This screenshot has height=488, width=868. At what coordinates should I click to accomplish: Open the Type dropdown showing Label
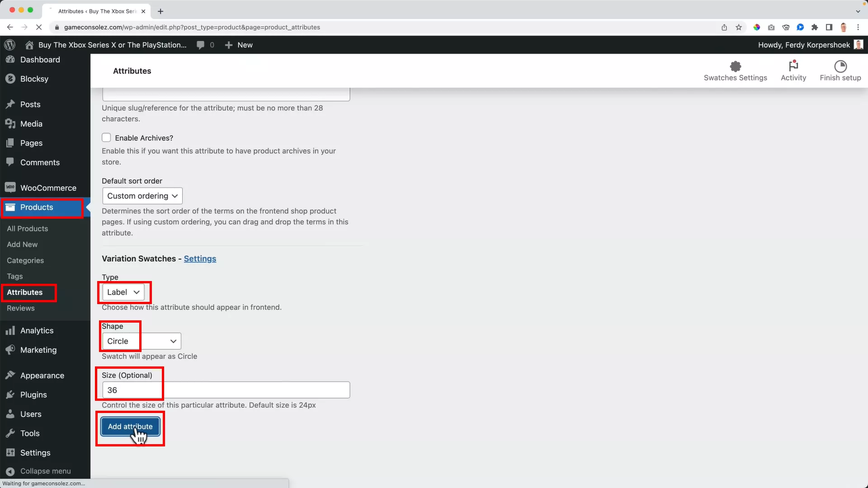click(124, 292)
